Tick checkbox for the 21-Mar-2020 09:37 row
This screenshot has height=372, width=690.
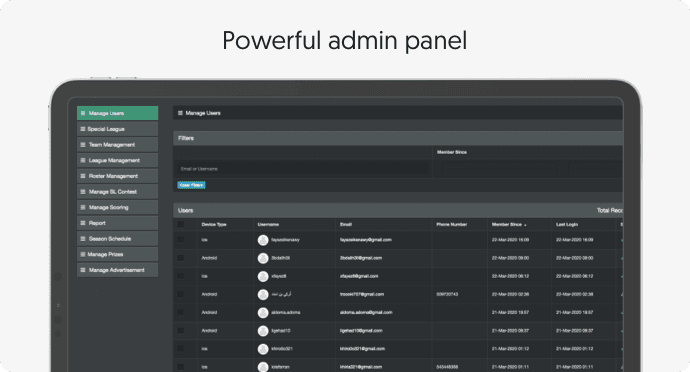click(x=180, y=331)
